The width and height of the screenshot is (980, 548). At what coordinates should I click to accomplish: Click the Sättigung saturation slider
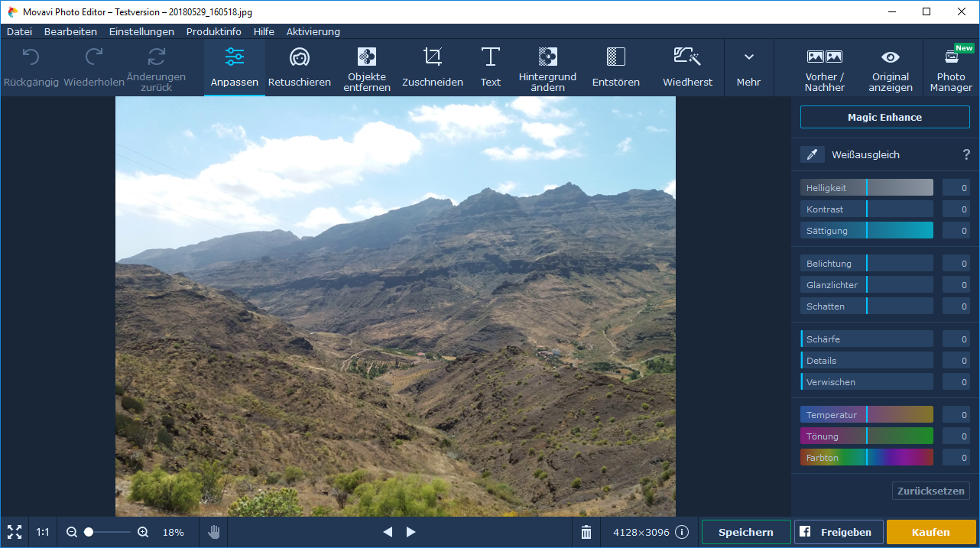coord(867,230)
